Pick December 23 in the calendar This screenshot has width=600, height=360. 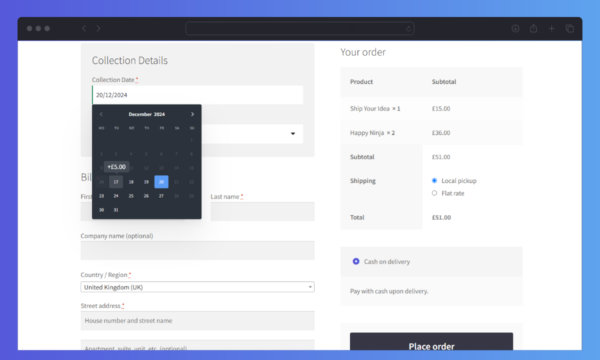coord(101,196)
